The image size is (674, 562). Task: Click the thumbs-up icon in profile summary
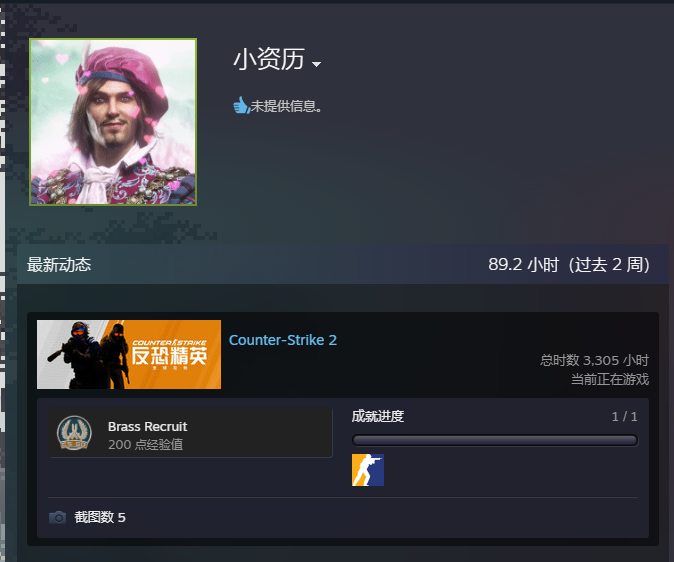pyautogui.click(x=241, y=105)
